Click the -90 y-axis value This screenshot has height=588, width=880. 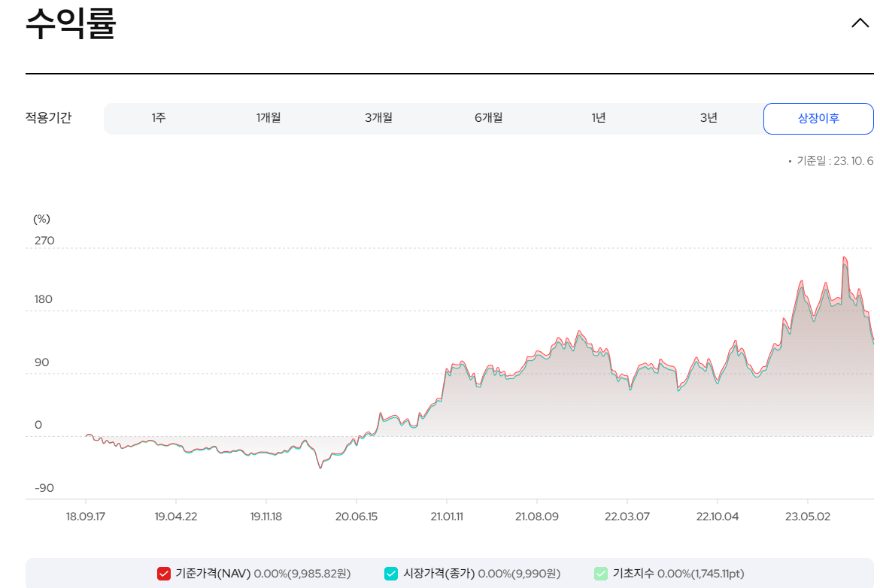44,488
